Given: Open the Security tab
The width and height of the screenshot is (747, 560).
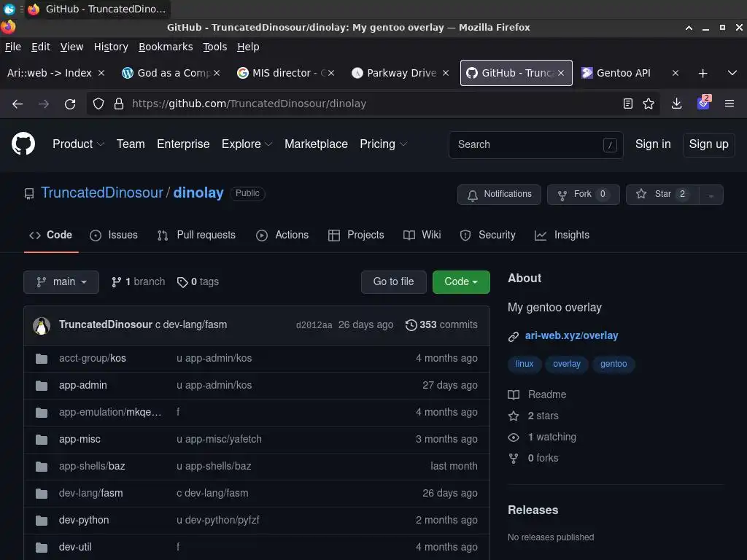Looking at the screenshot, I should (488, 236).
